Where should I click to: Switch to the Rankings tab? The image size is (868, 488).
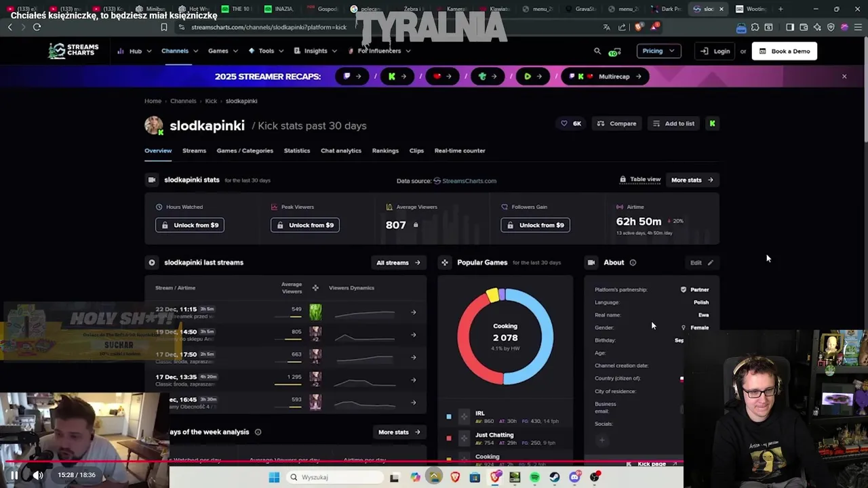pos(385,150)
